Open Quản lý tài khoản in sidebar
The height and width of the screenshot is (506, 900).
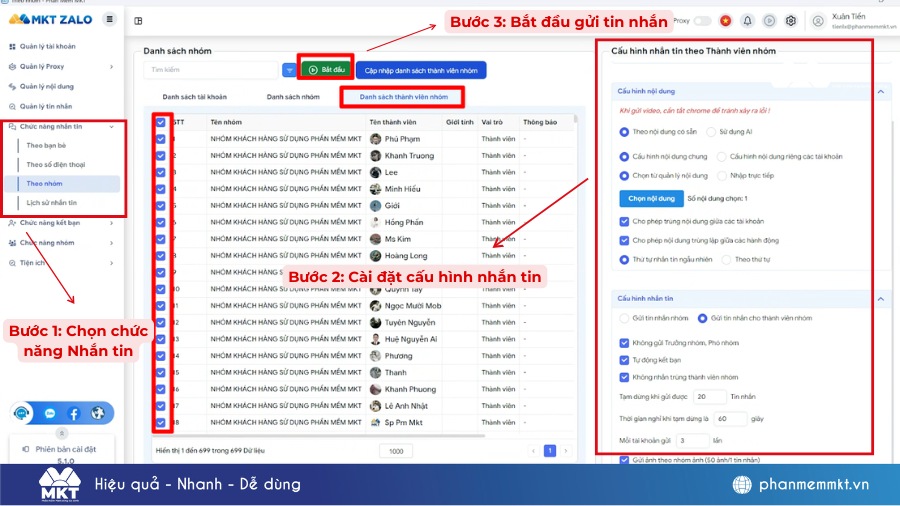(47, 46)
